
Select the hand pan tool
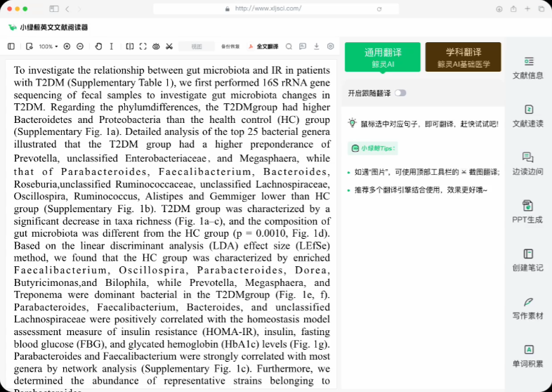[98, 46]
